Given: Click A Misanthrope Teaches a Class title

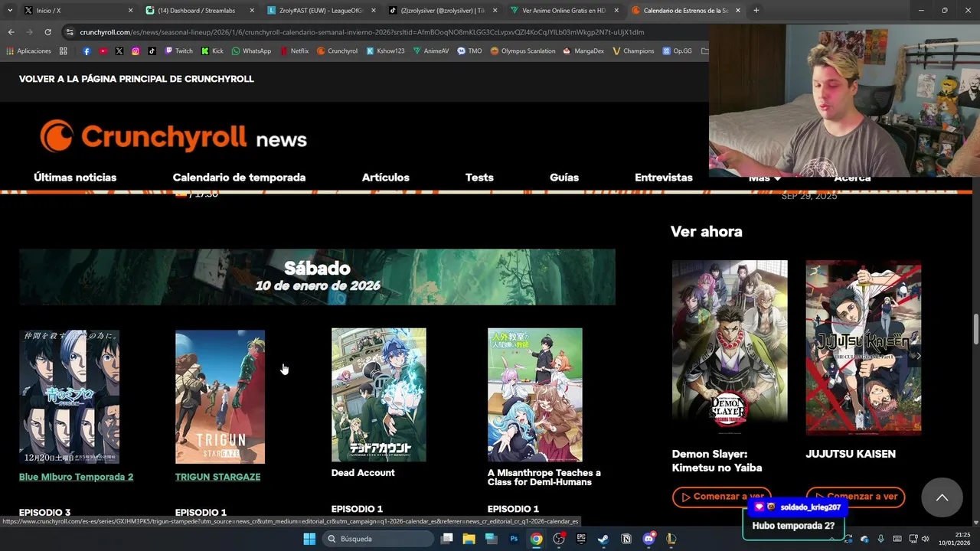Looking at the screenshot, I should point(544,478).
